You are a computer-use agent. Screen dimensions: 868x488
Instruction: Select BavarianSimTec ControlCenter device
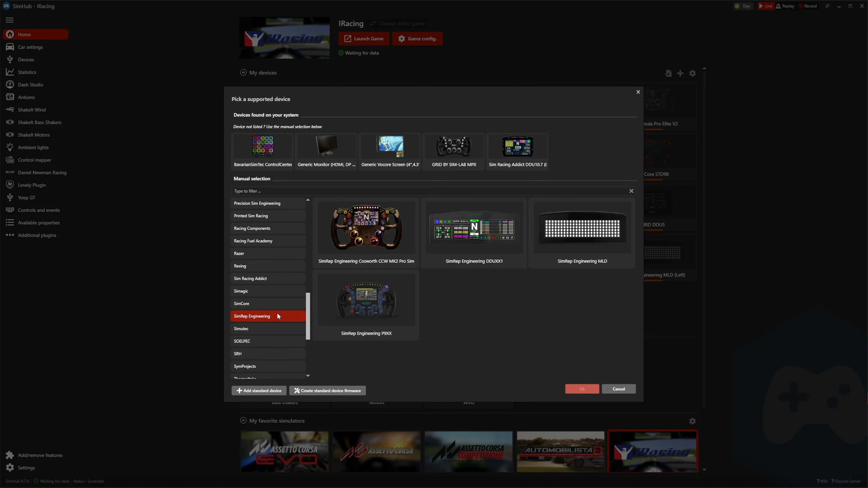(263, 152)
